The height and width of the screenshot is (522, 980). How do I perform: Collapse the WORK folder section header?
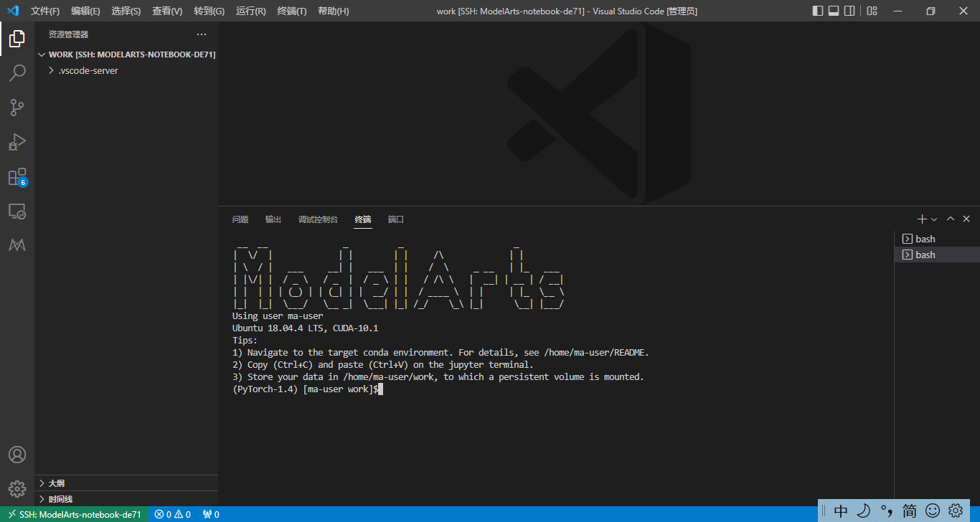click(126, 54)
